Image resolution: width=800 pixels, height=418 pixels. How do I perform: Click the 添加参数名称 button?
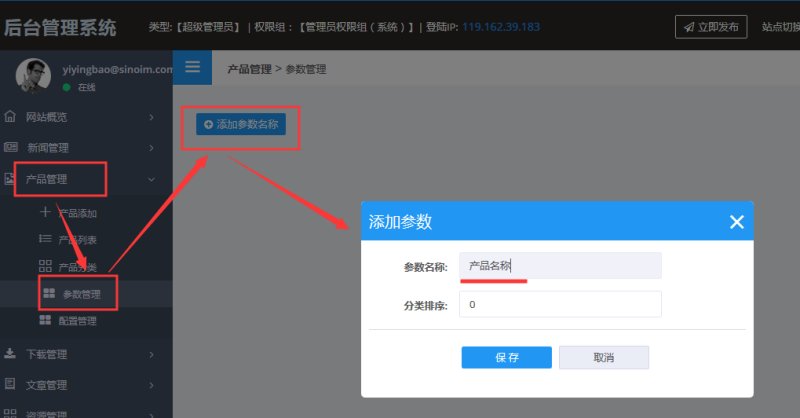coord(241,124)
